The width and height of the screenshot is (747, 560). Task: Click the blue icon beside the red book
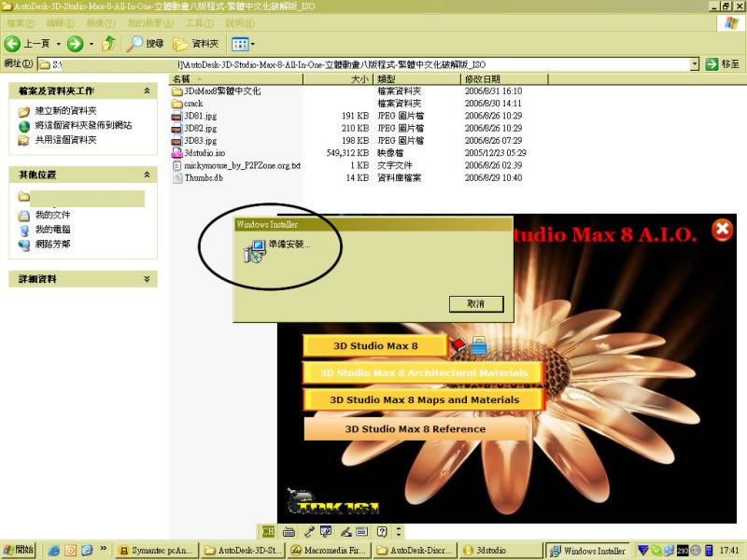(479, 345)
